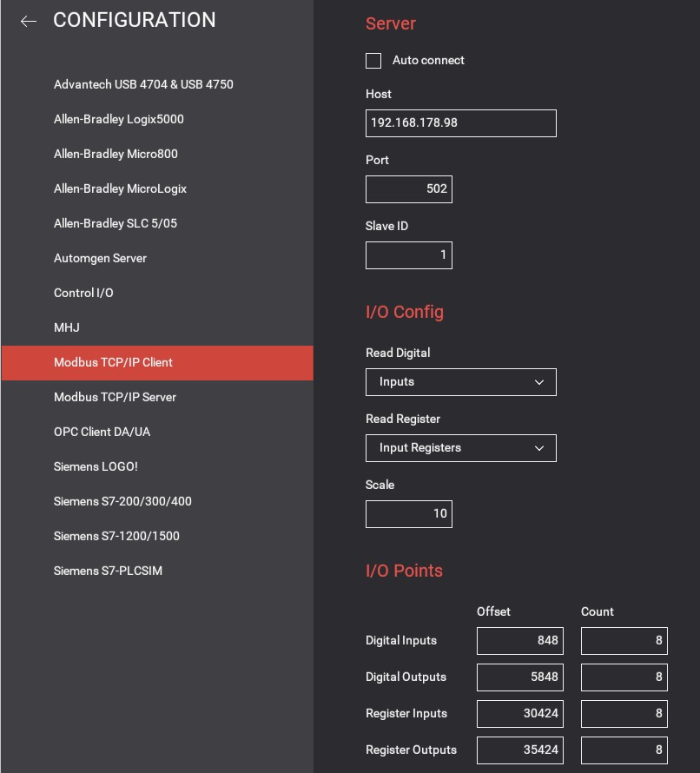700x773 pixels.
Task: Click the Host IP address field
Action: coord(460,123)
